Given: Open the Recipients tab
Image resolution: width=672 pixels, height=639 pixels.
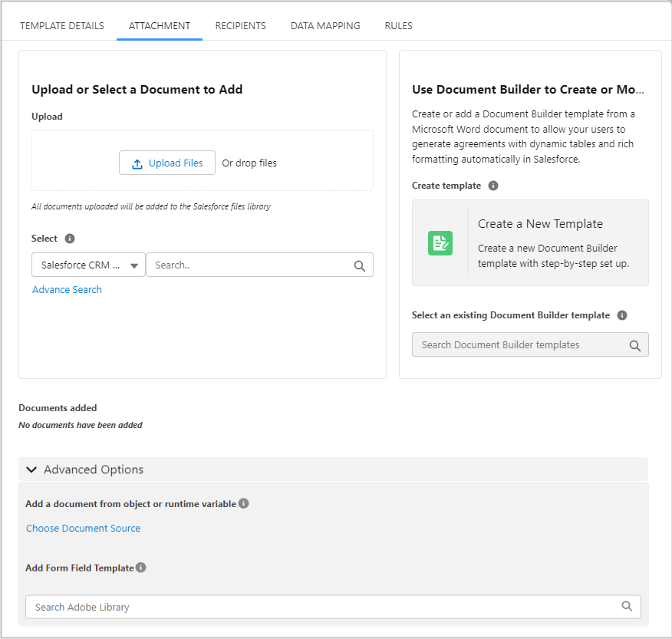Looking at the screenshot, I should 240,25.
